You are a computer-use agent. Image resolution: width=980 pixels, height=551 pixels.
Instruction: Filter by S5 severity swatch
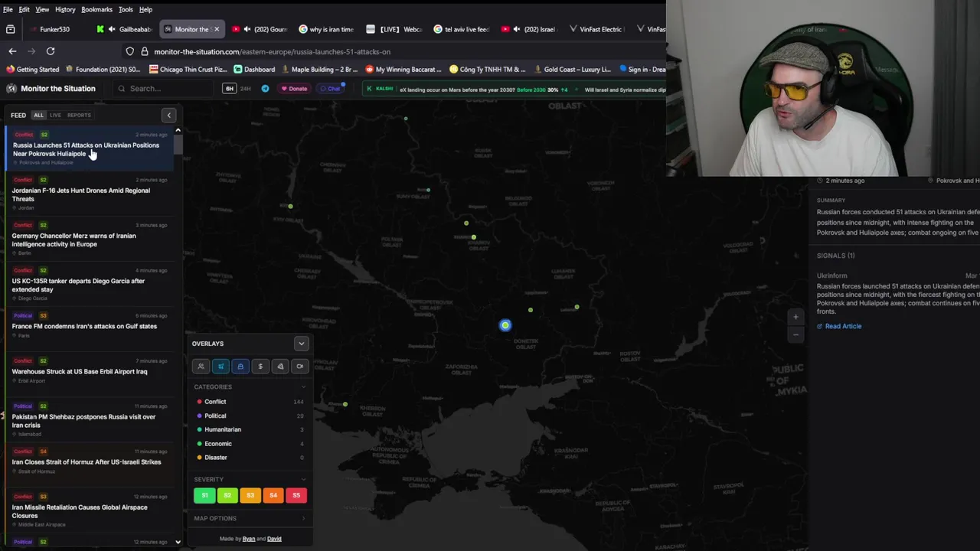click(296, 495)
